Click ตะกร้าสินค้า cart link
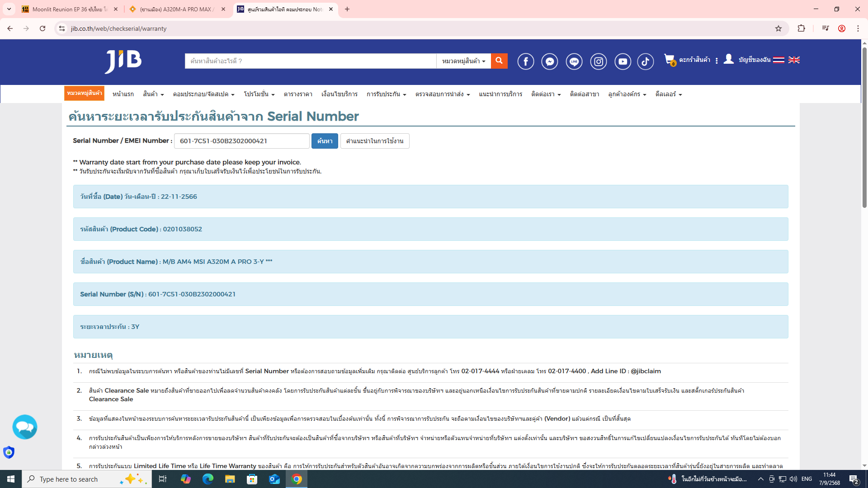This screenshot has width=868, height=488. click(x=694, y=60)
